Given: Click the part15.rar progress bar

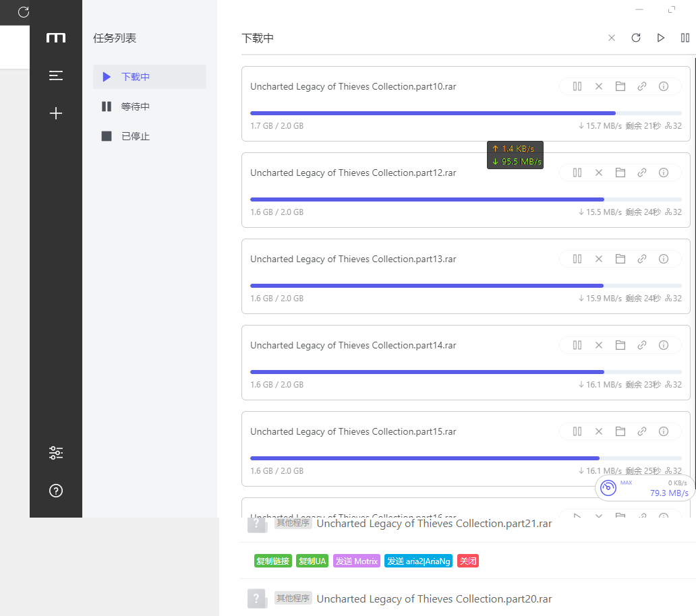Looking at the screenshot, I should [465, 458].
